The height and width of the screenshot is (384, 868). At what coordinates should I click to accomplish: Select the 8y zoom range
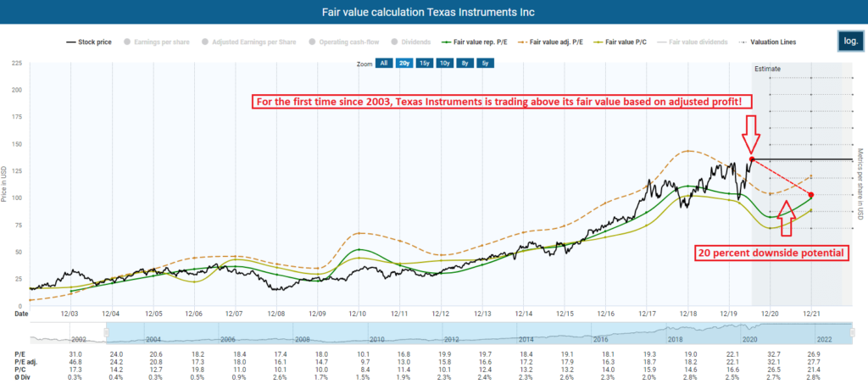465,64
